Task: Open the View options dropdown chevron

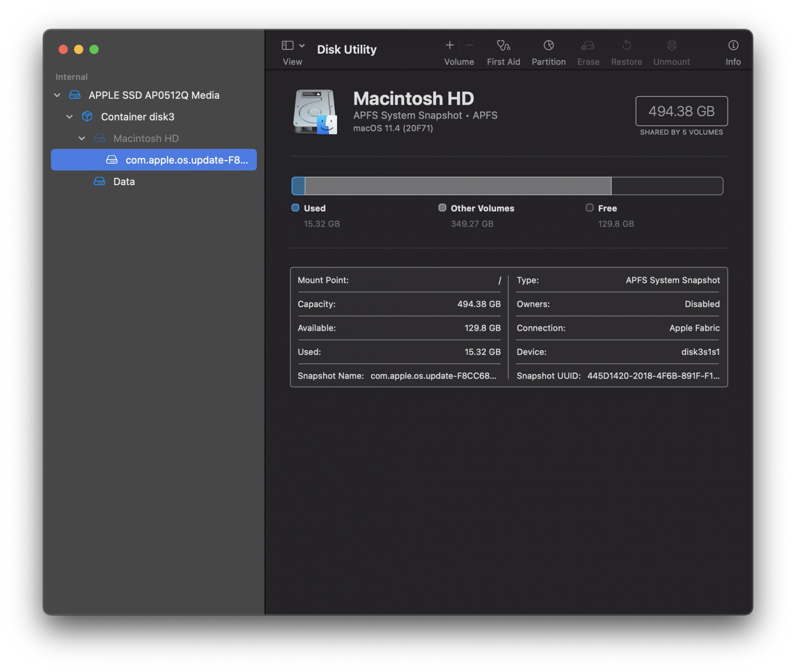Action: (302, 45)
